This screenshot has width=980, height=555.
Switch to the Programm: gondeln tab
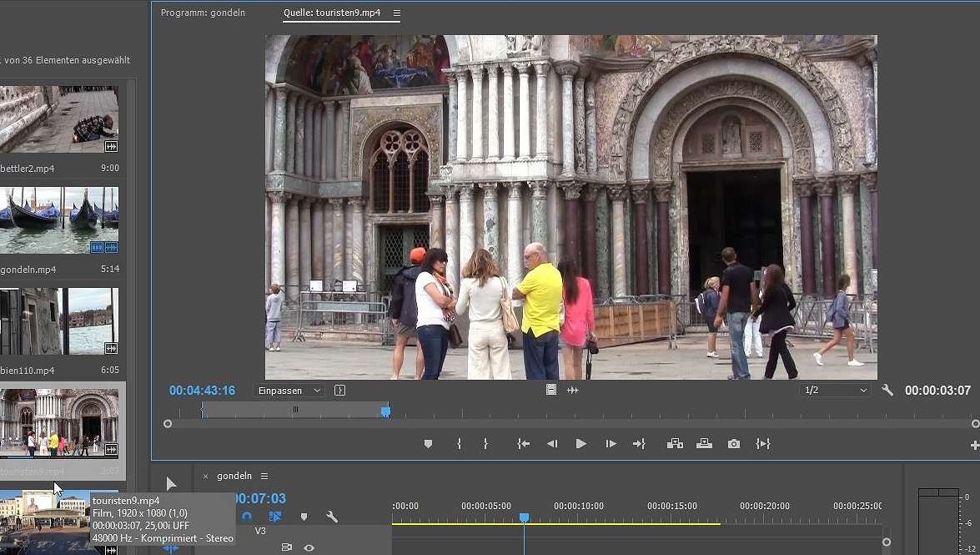pyautogui.click(x=203, y=13)
